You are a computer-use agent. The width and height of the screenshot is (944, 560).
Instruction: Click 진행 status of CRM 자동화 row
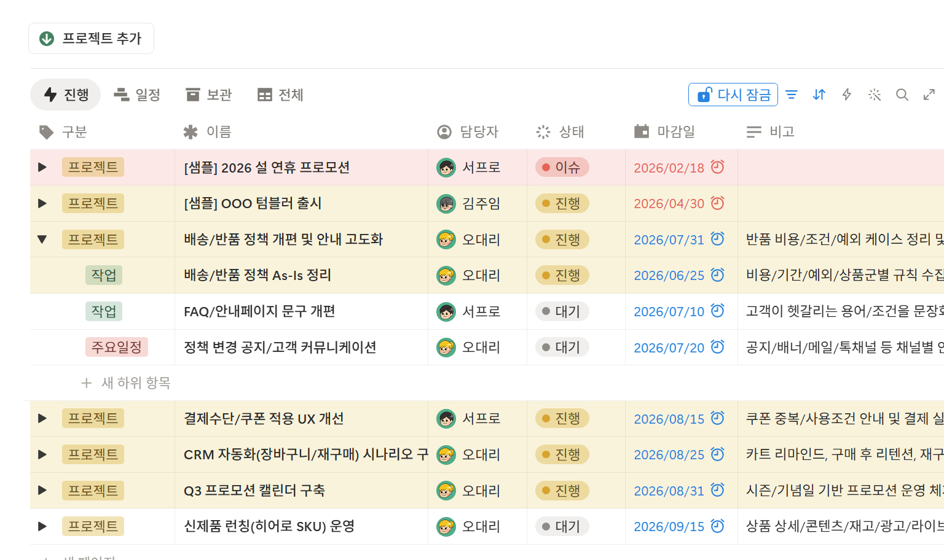(562, 454)
